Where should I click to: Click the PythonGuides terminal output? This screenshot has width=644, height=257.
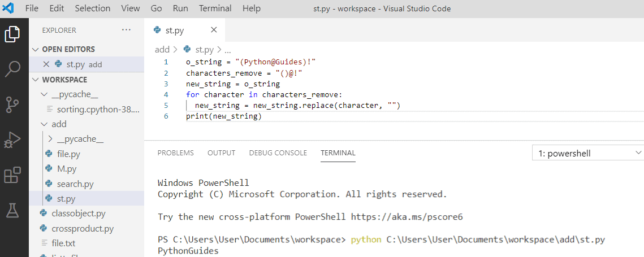pos(188,250)
